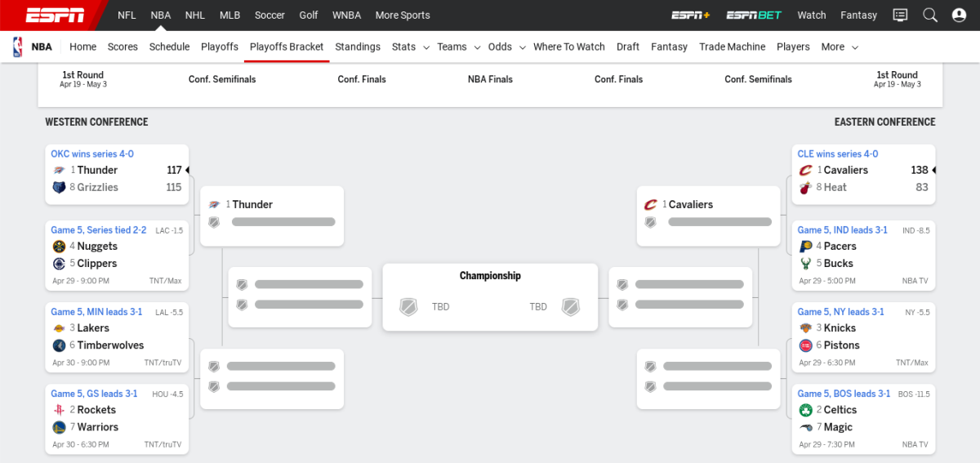The image size is (980, 463).
Task: Open the Where To Watch tab
Action: 569,47
